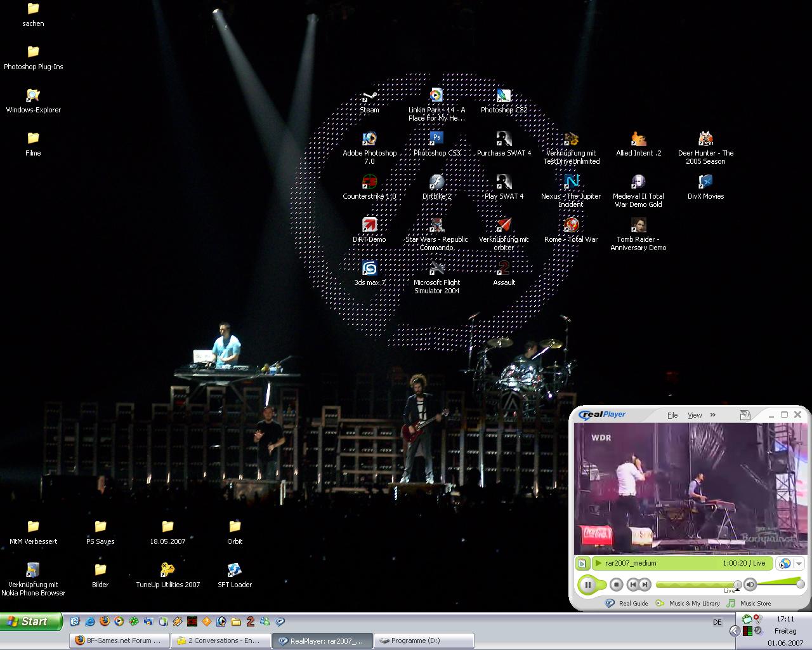
Task: Select Photoshop Plug-Ins folder
Action: coord(33,58)
